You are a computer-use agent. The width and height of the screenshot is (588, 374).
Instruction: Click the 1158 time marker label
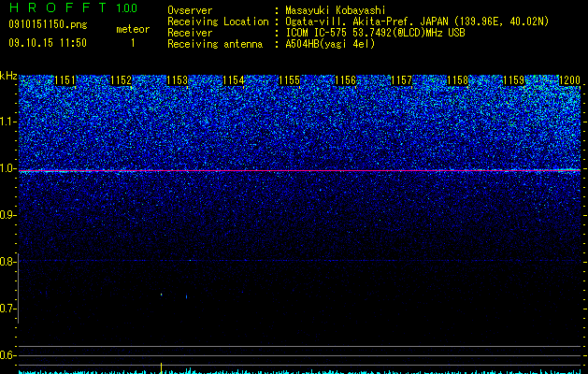coord(458,80)
